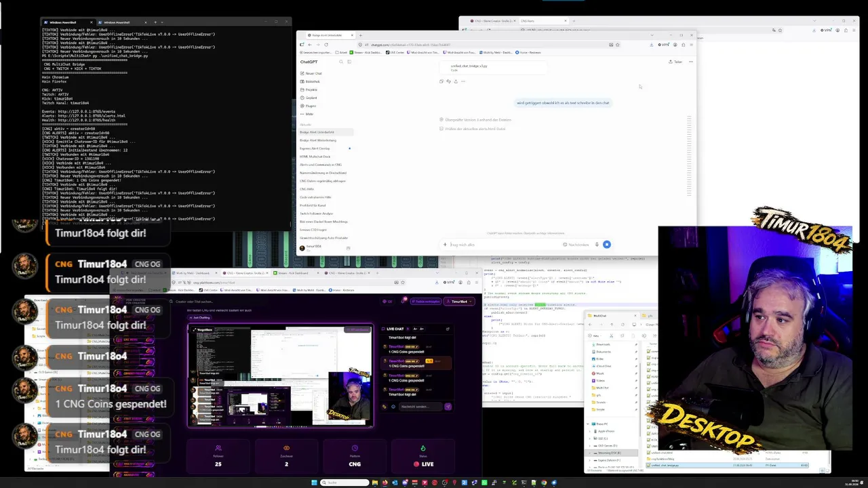The height and width of the screenshot is (488, 868).
Task: Send chat message with purple arrow button
Action: click(x=448, y=407)
